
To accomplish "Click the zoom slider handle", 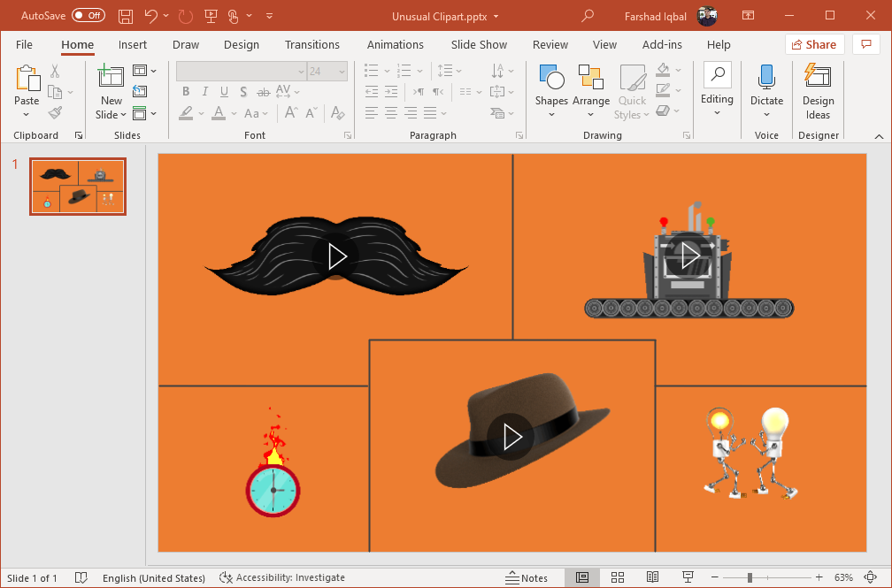I will tap(750, 577).
